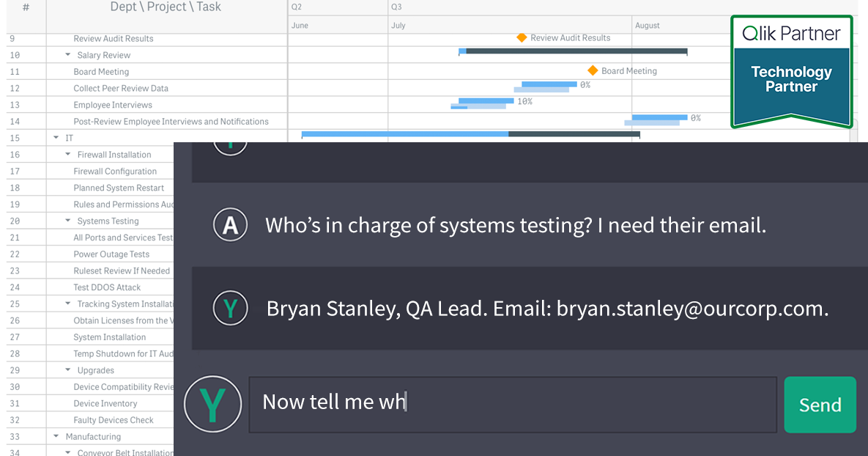Click the Send button
Screen dimensions: 868x456
820,404
